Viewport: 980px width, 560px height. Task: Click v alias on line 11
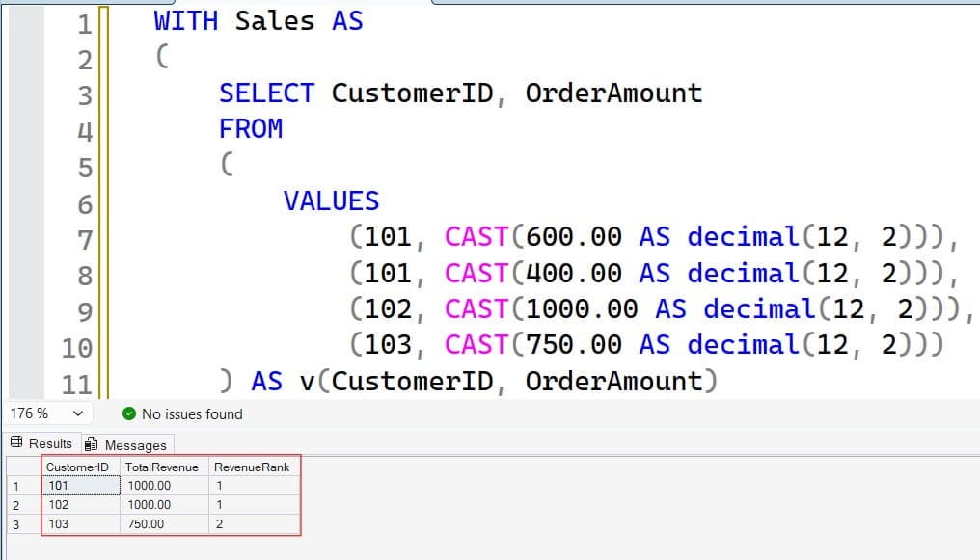point(308,382)
